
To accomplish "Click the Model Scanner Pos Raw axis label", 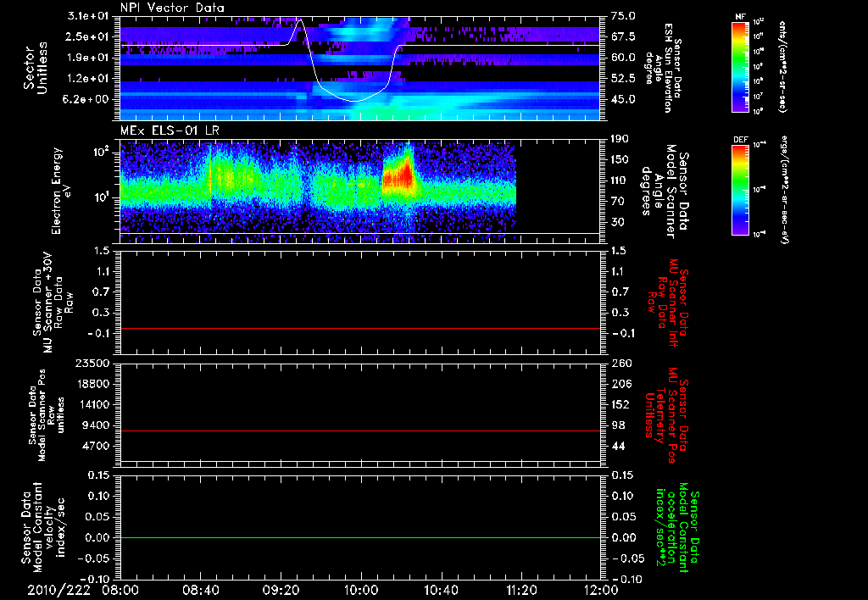I will point(47,415).
